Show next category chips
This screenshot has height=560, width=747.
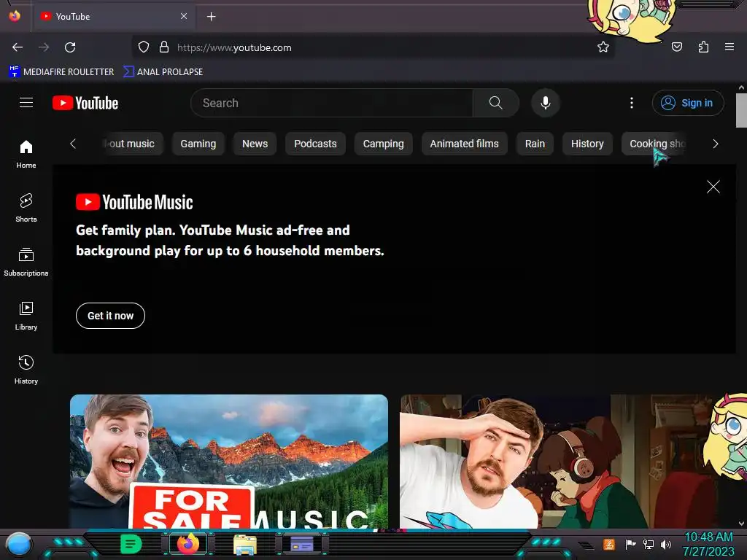(715, 144)
